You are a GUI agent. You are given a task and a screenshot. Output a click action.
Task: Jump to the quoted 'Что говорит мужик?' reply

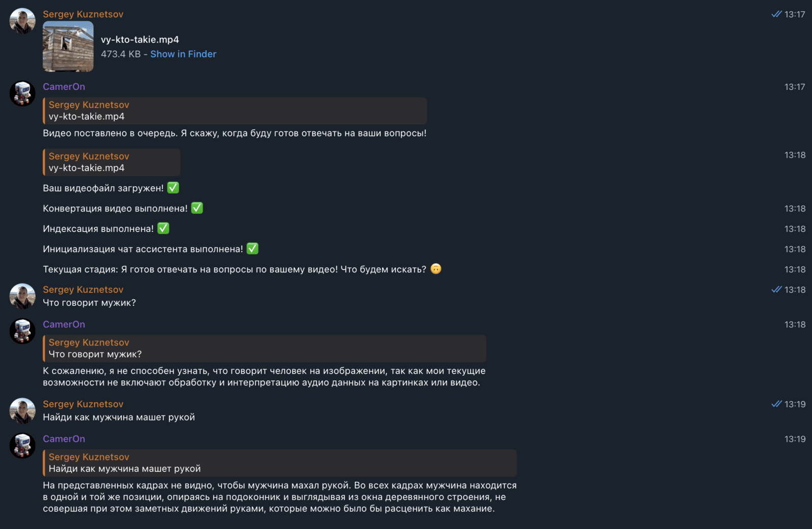point(264,348)
